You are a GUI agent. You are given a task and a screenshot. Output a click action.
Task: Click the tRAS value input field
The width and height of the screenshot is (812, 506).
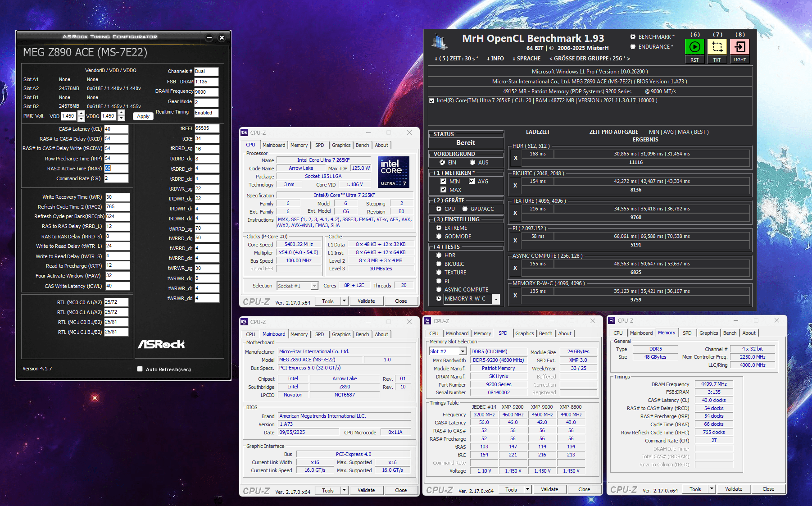(116, 168)
